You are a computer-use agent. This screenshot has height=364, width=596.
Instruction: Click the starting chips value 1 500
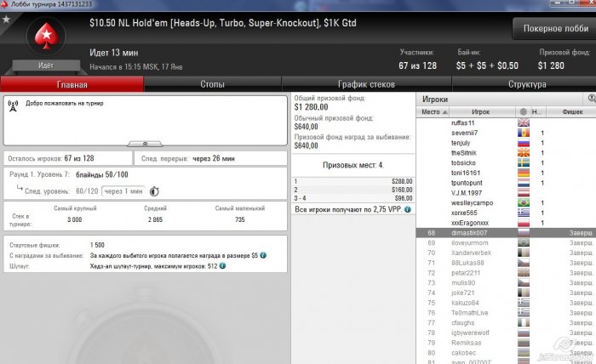click(97, 245)
